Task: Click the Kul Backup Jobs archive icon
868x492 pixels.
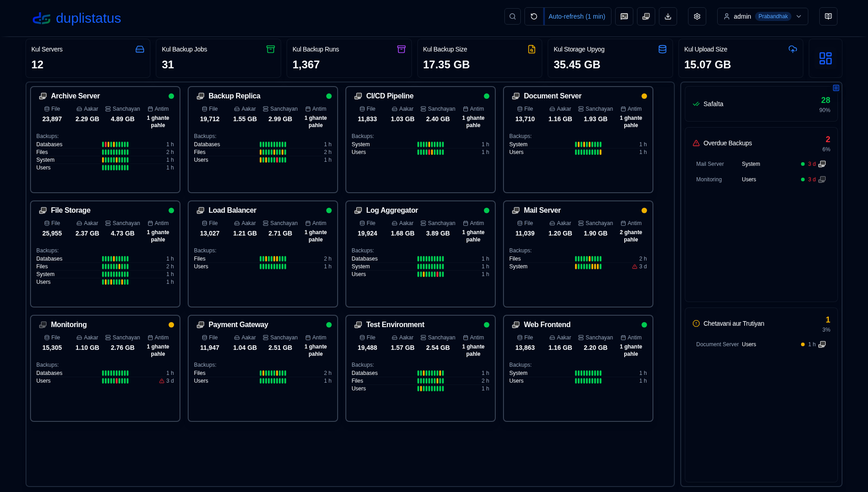Action: click(x=271, y=49)
